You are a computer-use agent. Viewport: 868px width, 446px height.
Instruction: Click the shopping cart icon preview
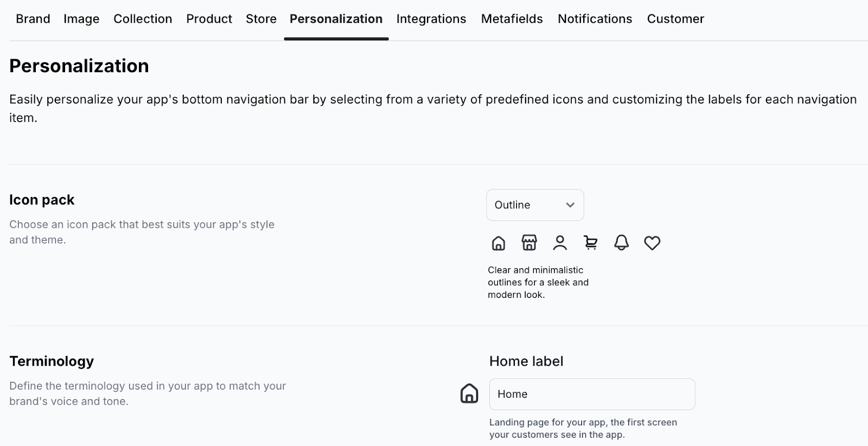pos(590,243)
